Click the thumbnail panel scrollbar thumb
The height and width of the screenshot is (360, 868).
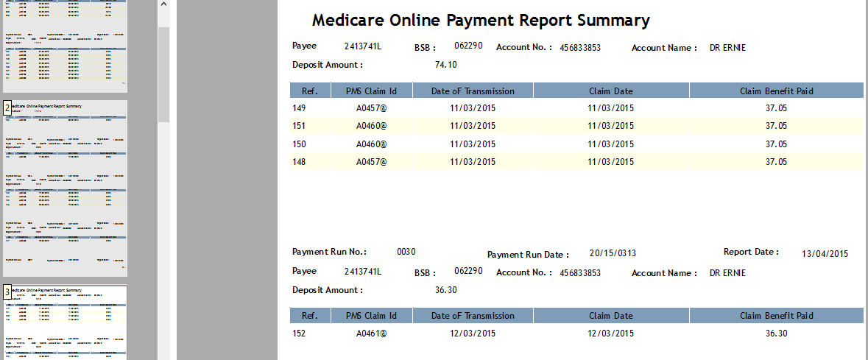[x=163, y=74]
